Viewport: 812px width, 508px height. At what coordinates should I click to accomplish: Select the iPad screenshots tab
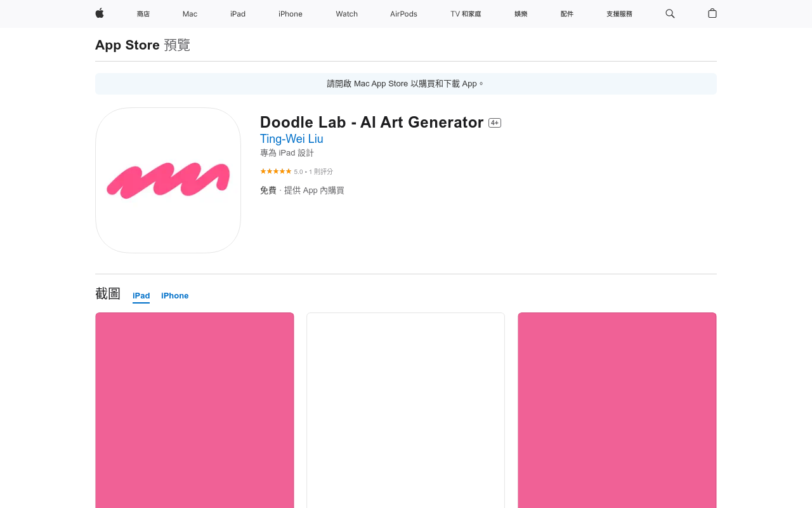(141, 296)
